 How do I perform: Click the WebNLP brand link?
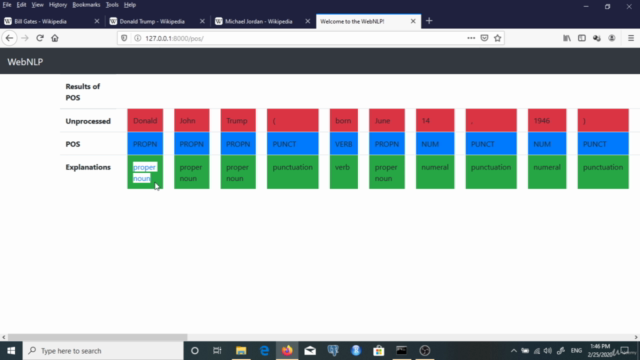pyautogui.click(x=25, y=62)
